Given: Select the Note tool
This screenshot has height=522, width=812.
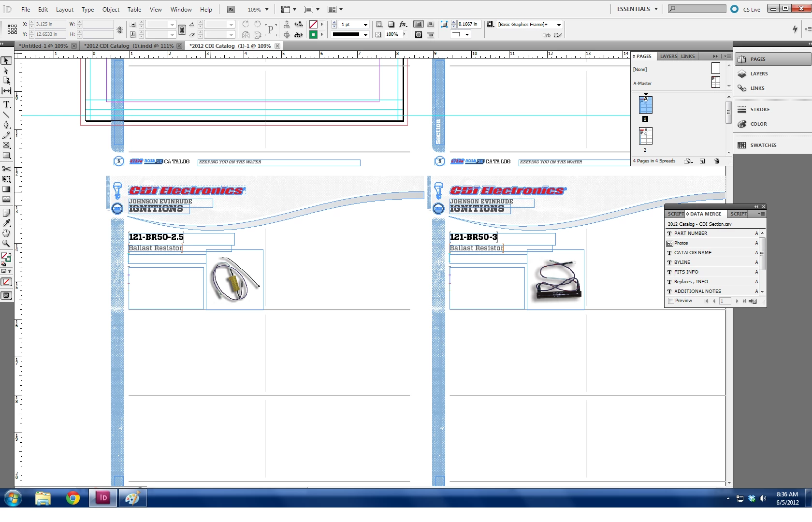Looking at the screenshot, I should 6,213.
